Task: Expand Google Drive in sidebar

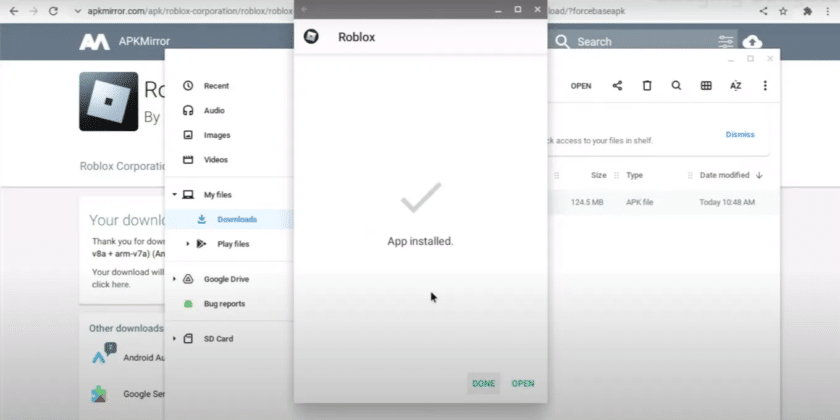Action: coord(174,280)
